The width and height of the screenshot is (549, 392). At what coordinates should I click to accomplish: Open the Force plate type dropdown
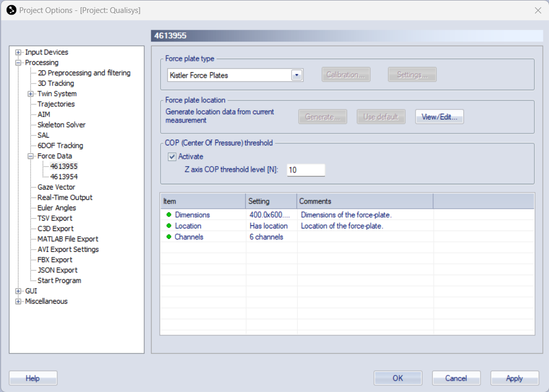[297, 75]
